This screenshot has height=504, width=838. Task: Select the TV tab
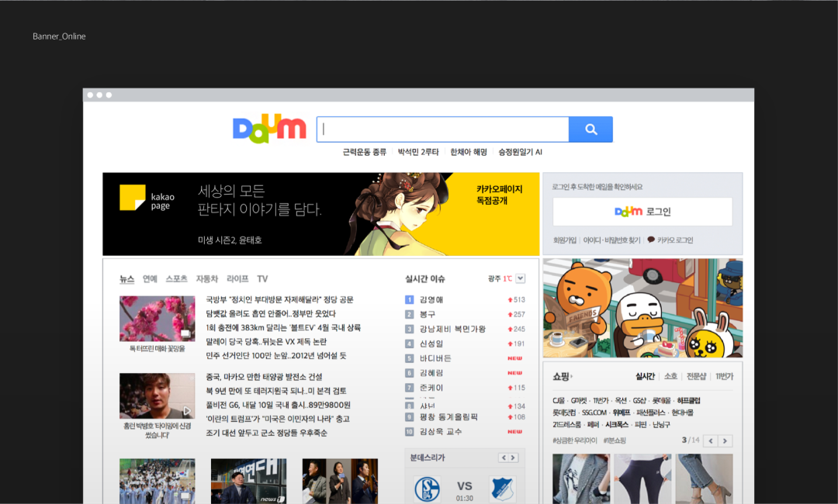(262, 278)
